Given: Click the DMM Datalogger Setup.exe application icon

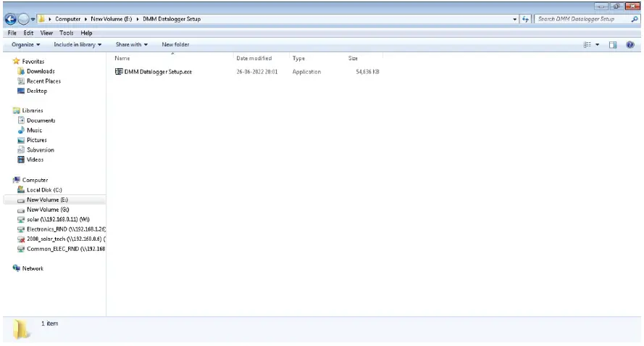Looking at the screenshot, I should [x=119, y=72].
